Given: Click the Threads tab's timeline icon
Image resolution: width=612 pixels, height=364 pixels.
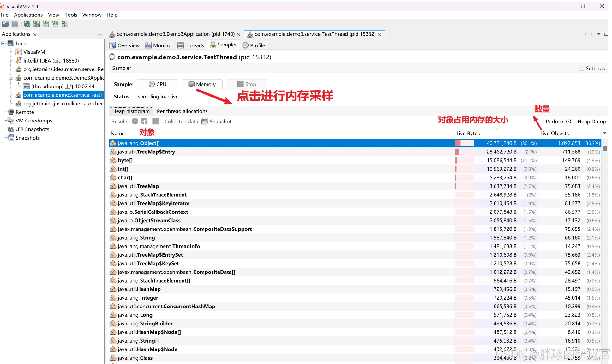Looking at the screenshot, I should pyautogui.click(x=181, y=45).
